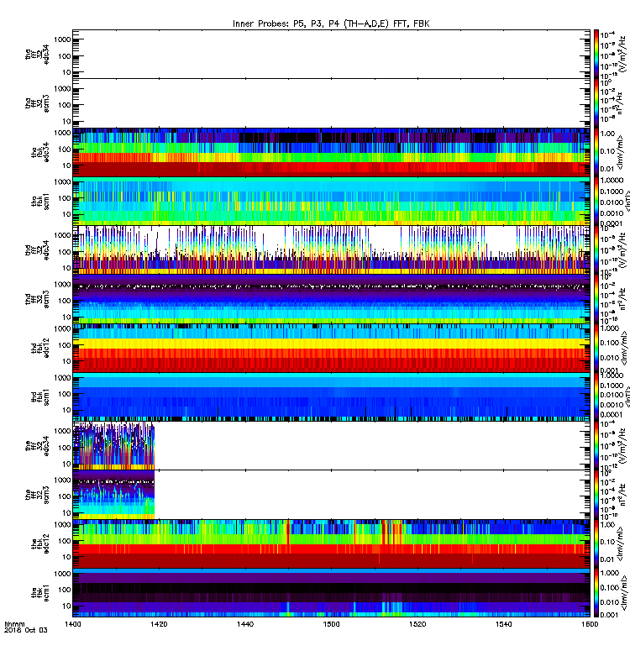Click the thd fbk scm1 spectrogram

(331, 396)
